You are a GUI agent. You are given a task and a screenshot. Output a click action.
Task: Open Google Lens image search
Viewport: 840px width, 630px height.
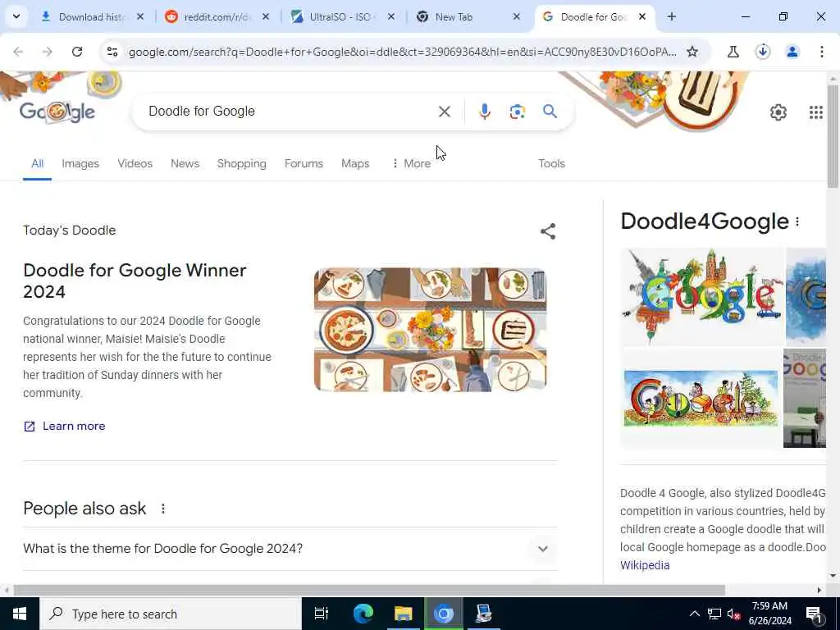pos(517,112)
